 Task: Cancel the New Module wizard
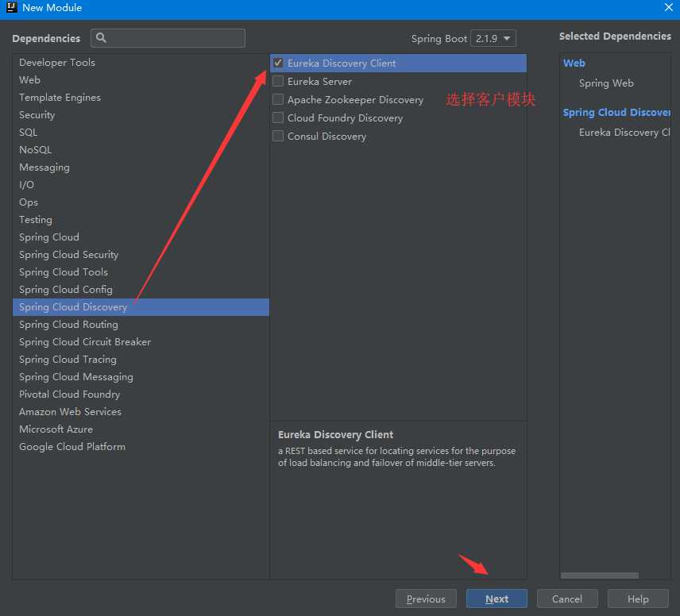point(567,599)
